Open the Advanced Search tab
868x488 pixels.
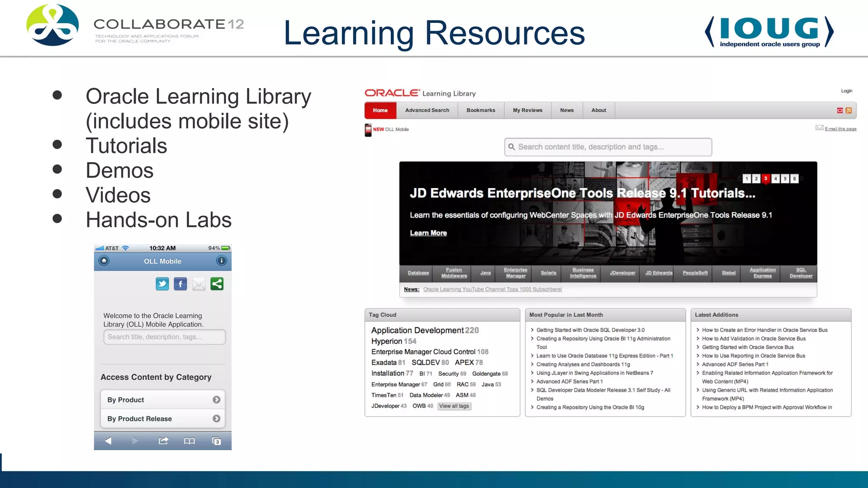coord(427,110)
